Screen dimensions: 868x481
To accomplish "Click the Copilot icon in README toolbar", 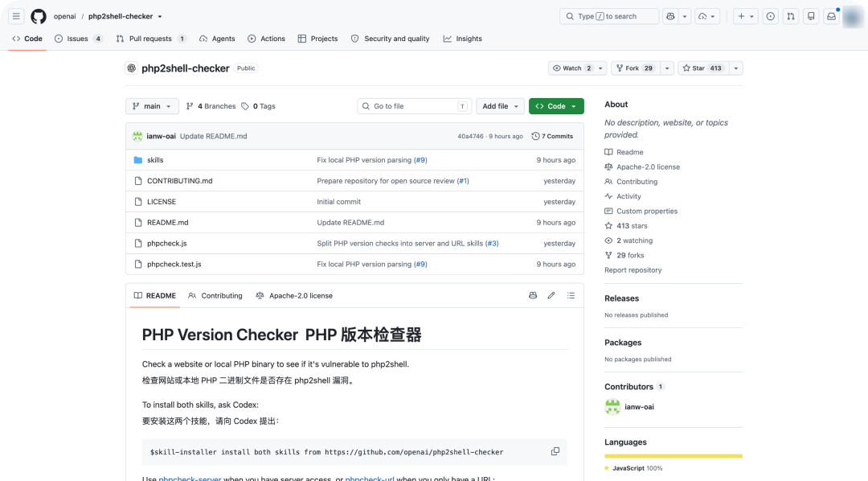I will pyautogui.click(x=533, y=295).
